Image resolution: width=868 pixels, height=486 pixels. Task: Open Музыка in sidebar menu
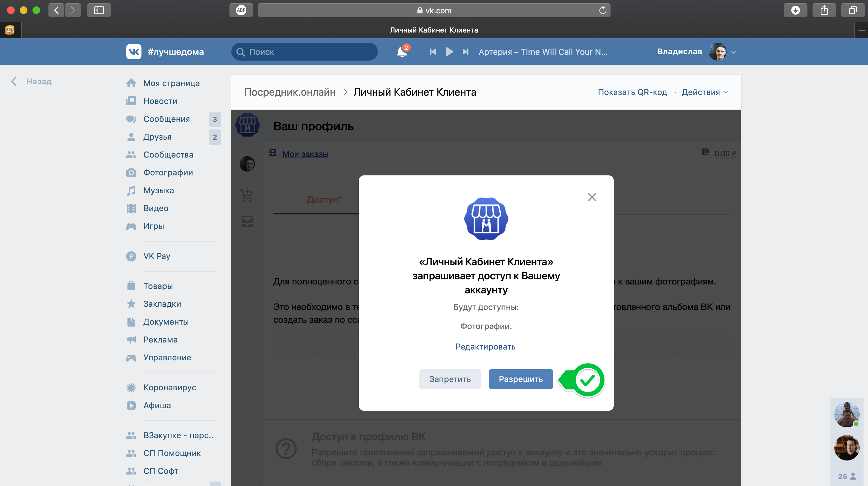tap(158, 190)
